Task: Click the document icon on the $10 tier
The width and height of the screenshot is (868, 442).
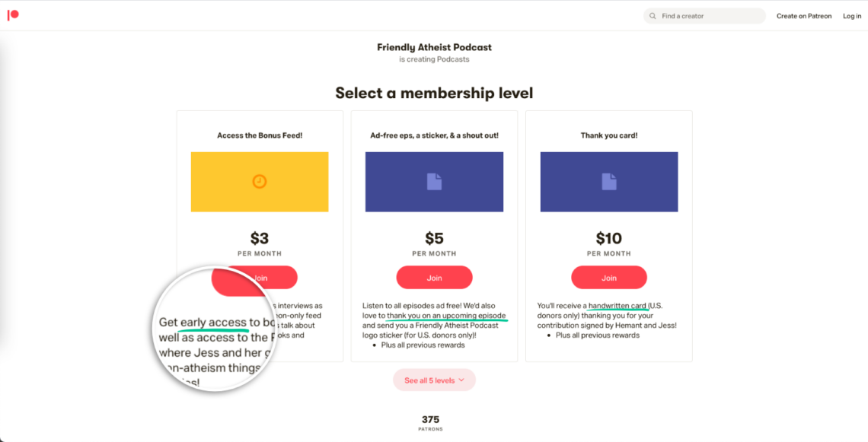Action: click(x=609, y=181)
